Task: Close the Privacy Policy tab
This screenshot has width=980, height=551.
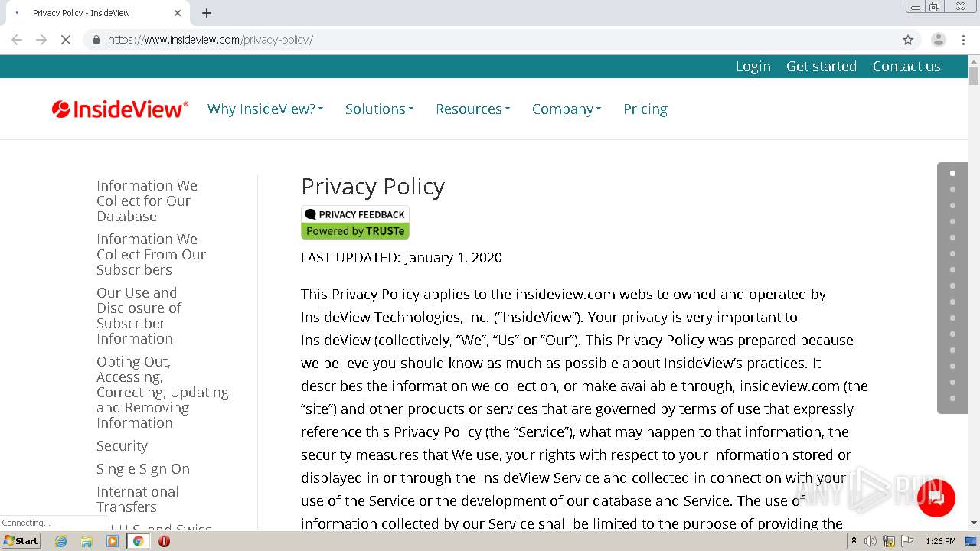Action: coord(178,13)
